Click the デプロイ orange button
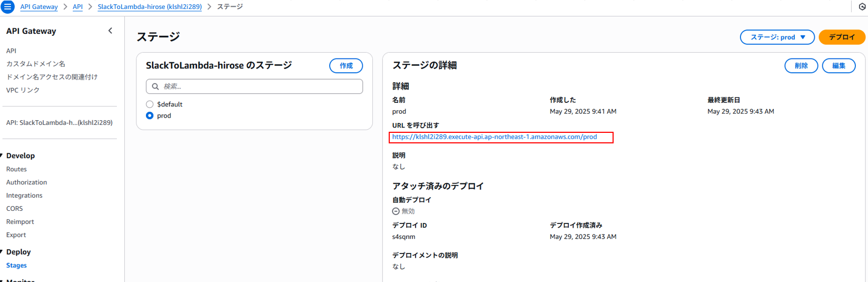Image resolution: width=868 pixels, height=282 pixels. (x=842, y=37)
